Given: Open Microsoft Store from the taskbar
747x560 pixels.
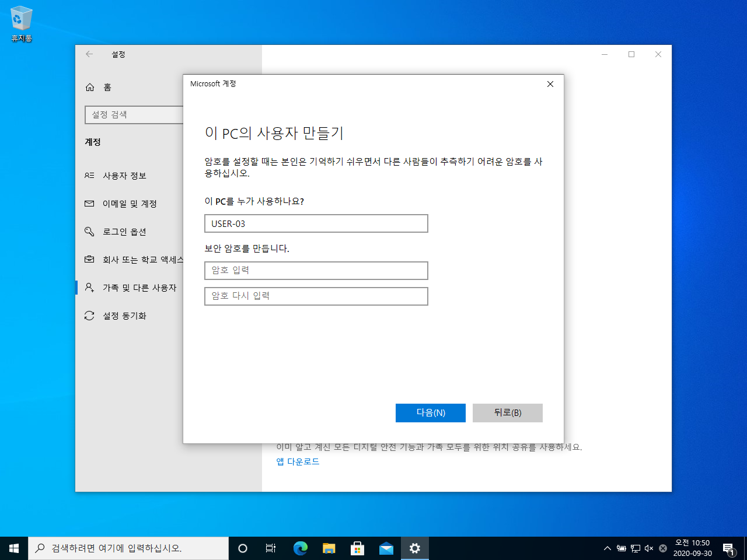Looking at the screenshot, I should (x=357, y=548).
